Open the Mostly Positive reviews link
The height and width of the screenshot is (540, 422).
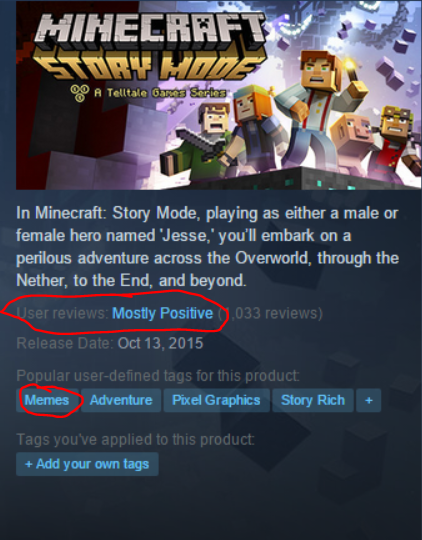coord(163,313)
